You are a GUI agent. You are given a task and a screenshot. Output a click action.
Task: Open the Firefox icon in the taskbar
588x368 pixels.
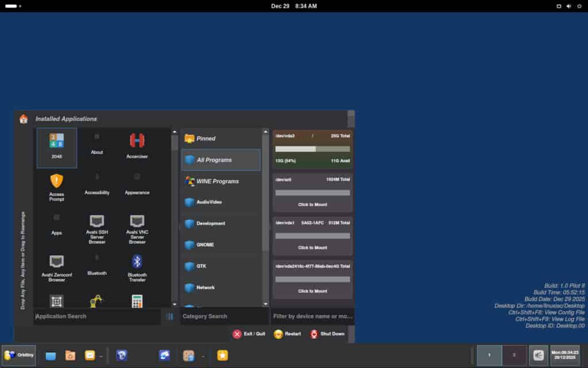(121, 355)
